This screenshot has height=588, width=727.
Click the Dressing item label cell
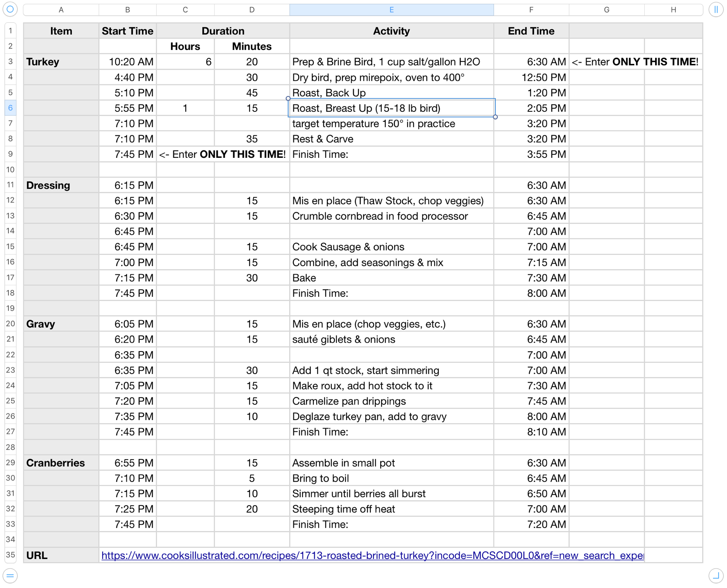pyautogui.click(x=61, y=185)
